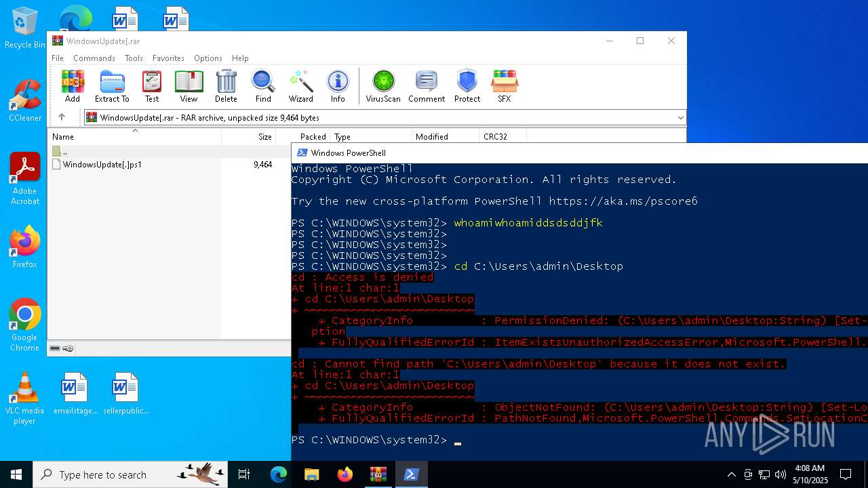Image resolution: width=868 pixels, height=488 pixels.
Task: Click the drive icon in WinRAR status bar
Action: pyautogui.click(x=55, y=348)
